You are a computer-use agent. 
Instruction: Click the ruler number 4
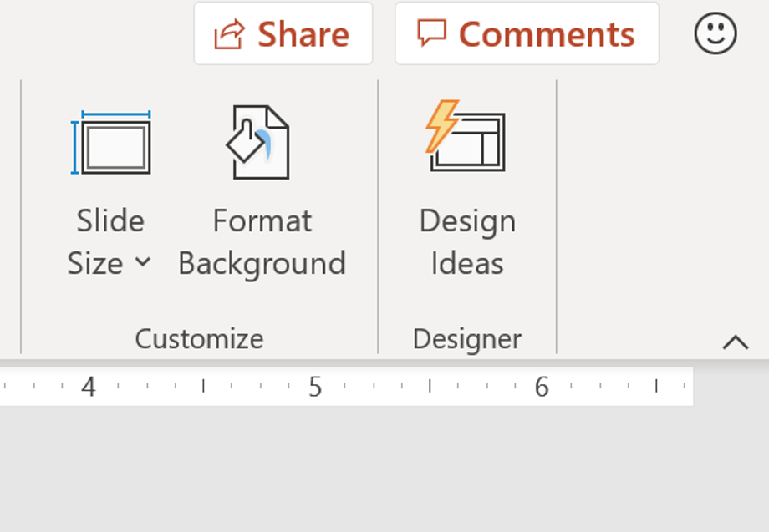87,386
